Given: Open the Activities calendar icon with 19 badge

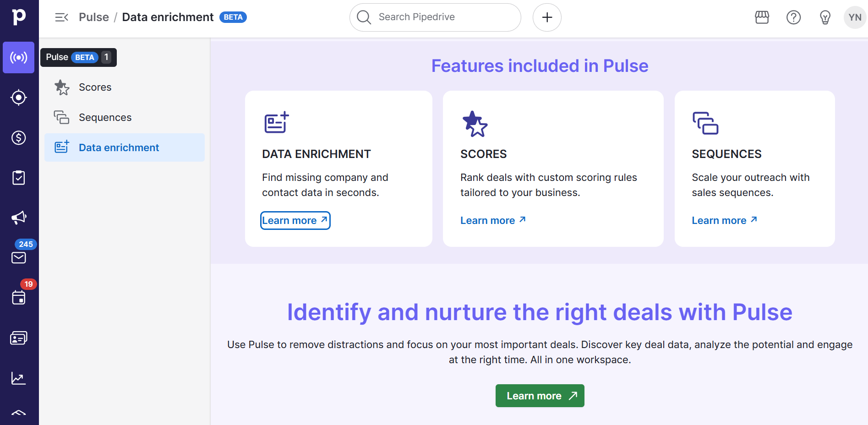Looking at the screenshot, I should tap(19, 298).
